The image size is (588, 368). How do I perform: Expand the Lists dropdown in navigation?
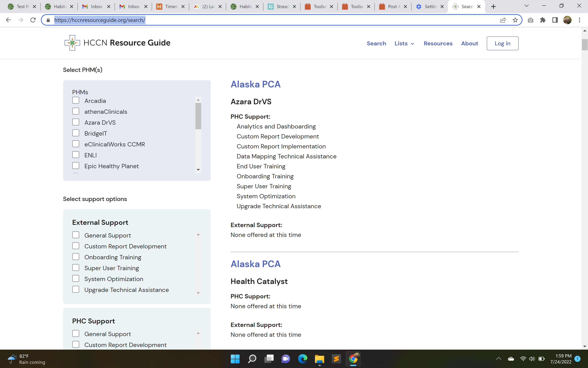pyautogui.click(x=404, y=44)
